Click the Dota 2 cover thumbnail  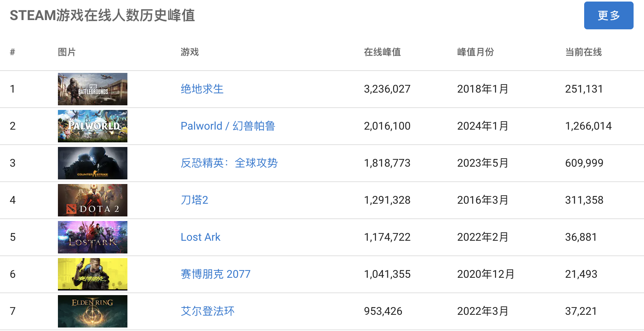(x=93, y=200)
